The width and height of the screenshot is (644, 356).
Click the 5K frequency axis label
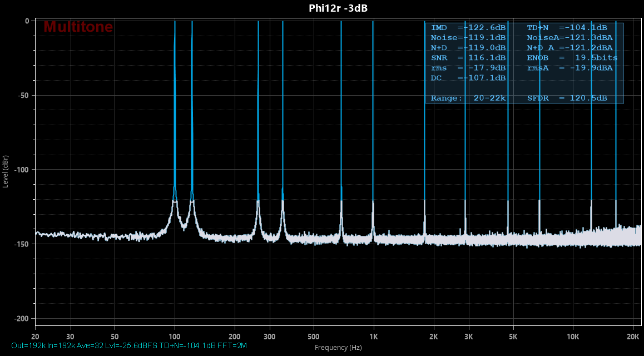point(513,337)
